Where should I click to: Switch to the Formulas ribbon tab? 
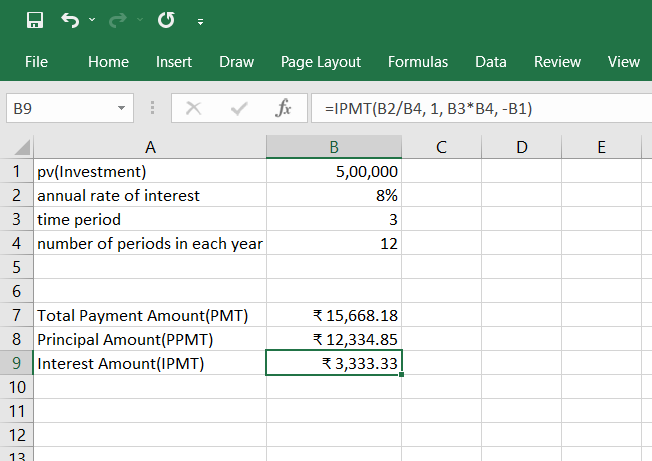(418, 62)
